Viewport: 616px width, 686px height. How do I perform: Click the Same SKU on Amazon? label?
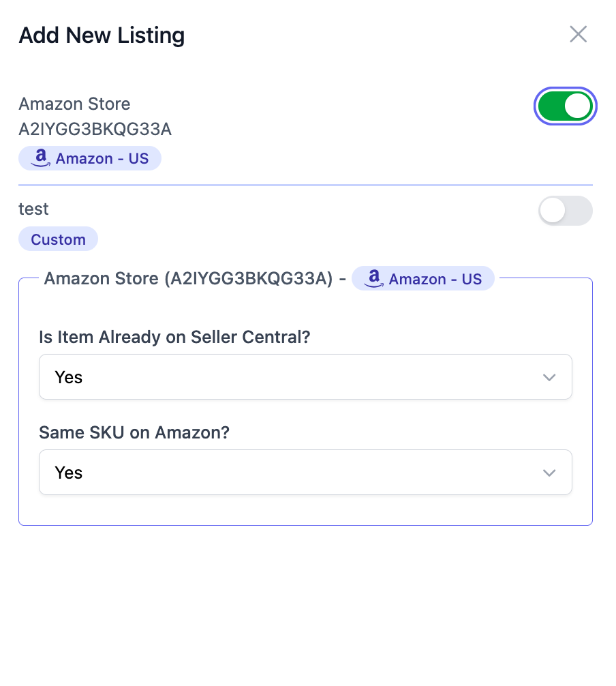[134, 432]
